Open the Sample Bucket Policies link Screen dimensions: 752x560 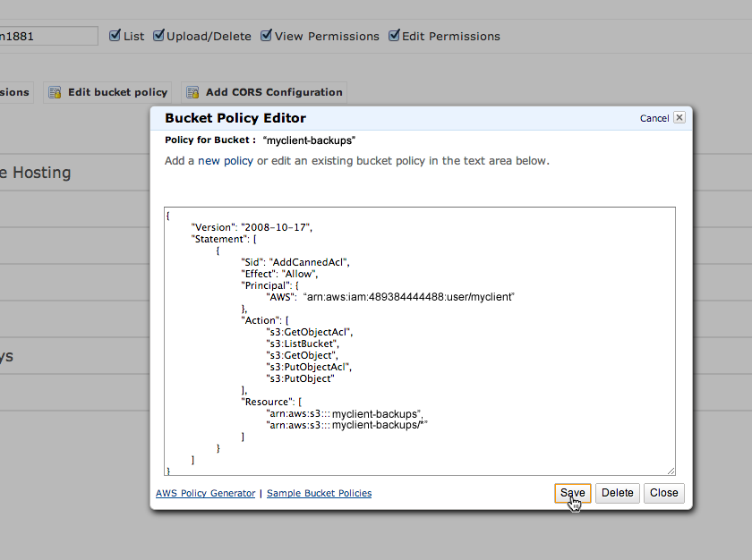(319, 493)
